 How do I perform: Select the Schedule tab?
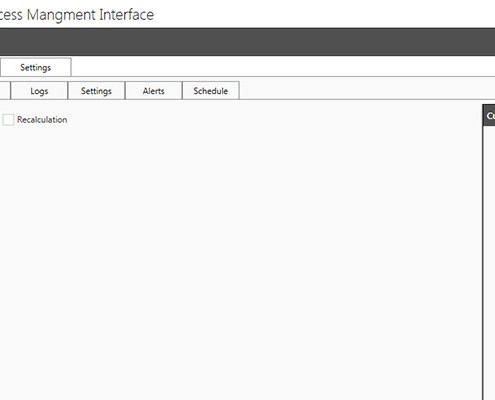coord(211,91)
